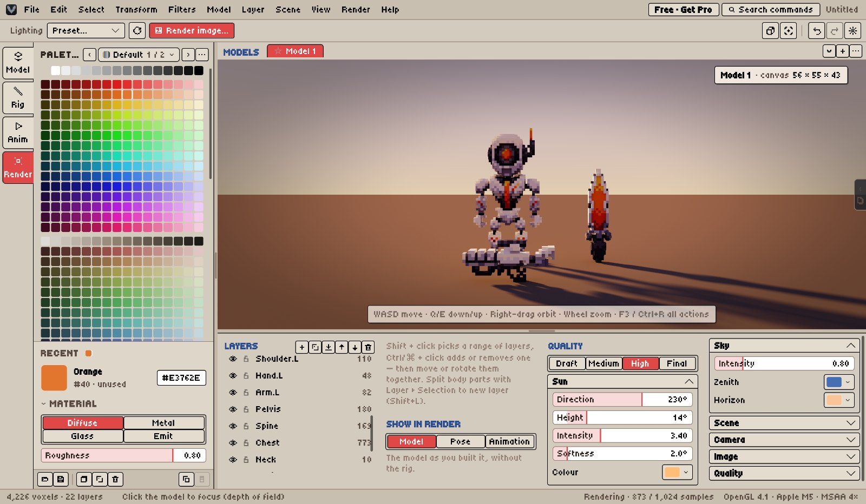Screen dimensions: 866x504
Task: Open the sun/theme settings icon
Action: 853,31
